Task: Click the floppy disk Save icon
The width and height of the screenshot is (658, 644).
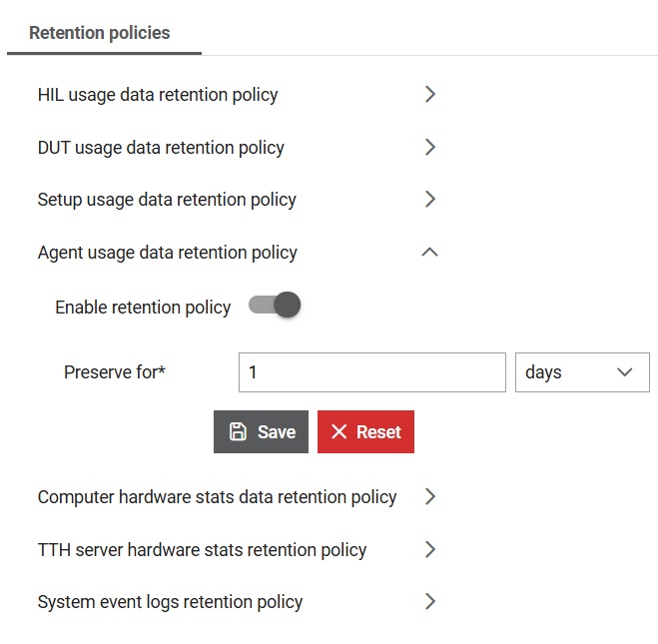Action: [238, 431]
